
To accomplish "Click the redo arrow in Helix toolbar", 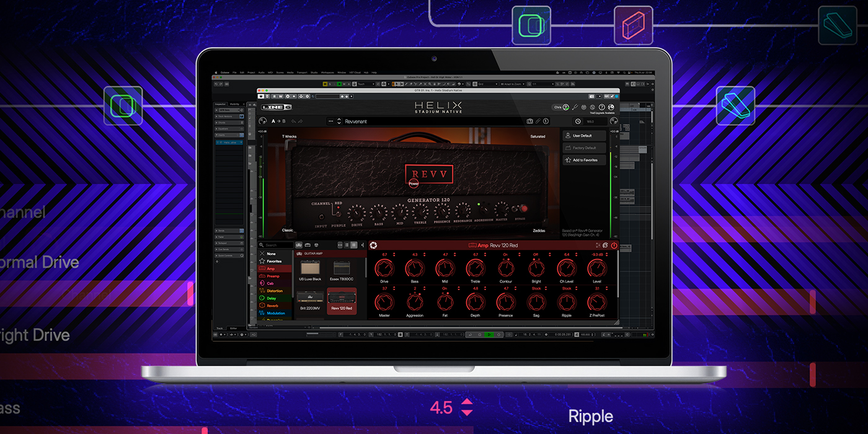I will click(x=301, y=121).
